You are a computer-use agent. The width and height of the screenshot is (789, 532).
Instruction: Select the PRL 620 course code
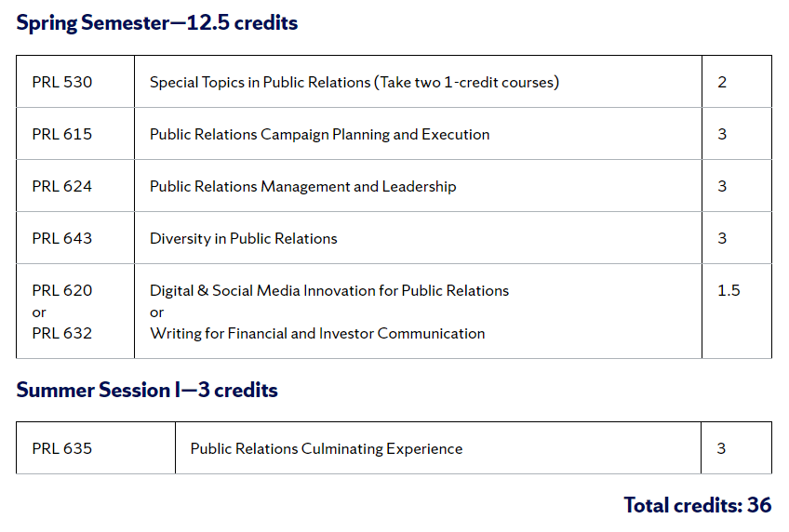62,290
